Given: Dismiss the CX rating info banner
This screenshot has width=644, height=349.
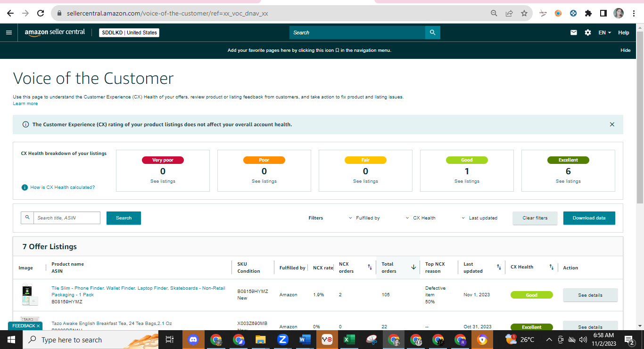Looking at the screenshot, I should (612, 124).
